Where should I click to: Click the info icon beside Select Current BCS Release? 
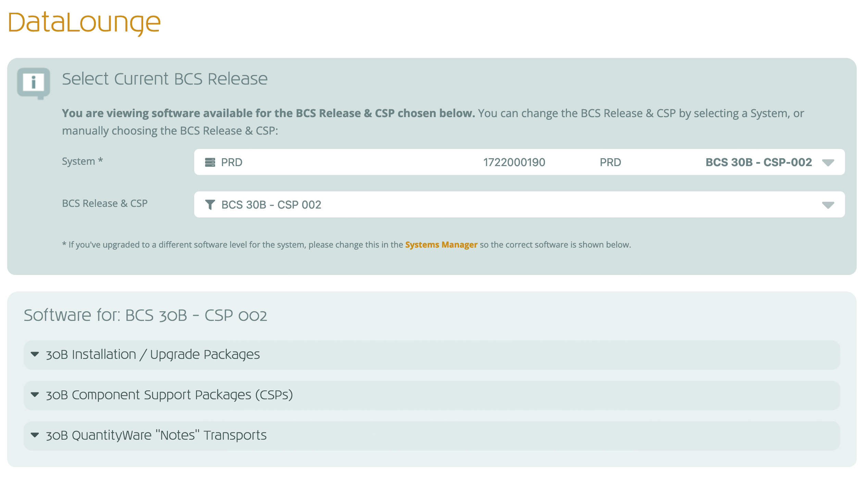point(34,83)
